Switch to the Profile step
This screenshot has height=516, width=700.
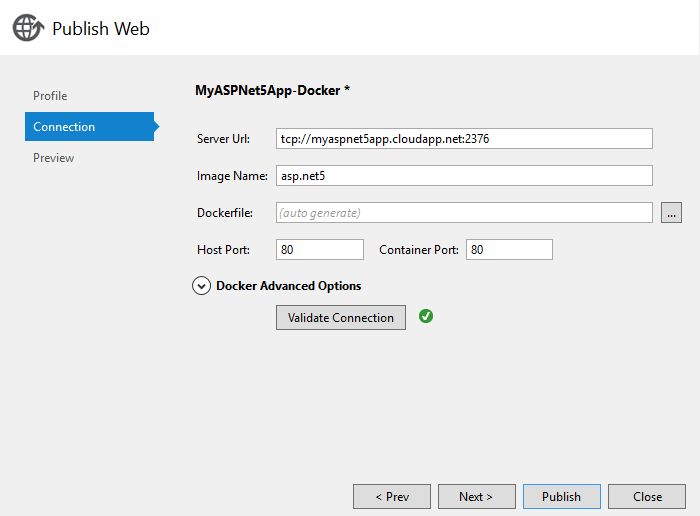pos(50,96)
